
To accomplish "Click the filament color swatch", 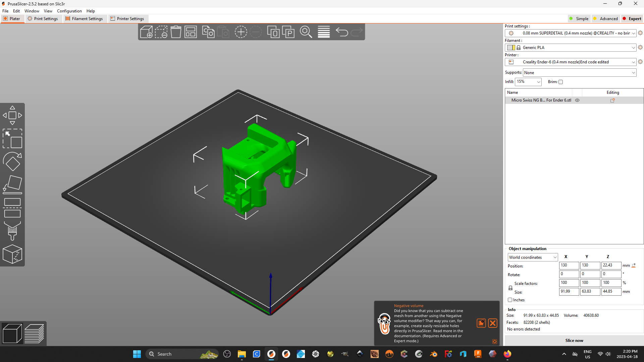I will pos(511,48).
